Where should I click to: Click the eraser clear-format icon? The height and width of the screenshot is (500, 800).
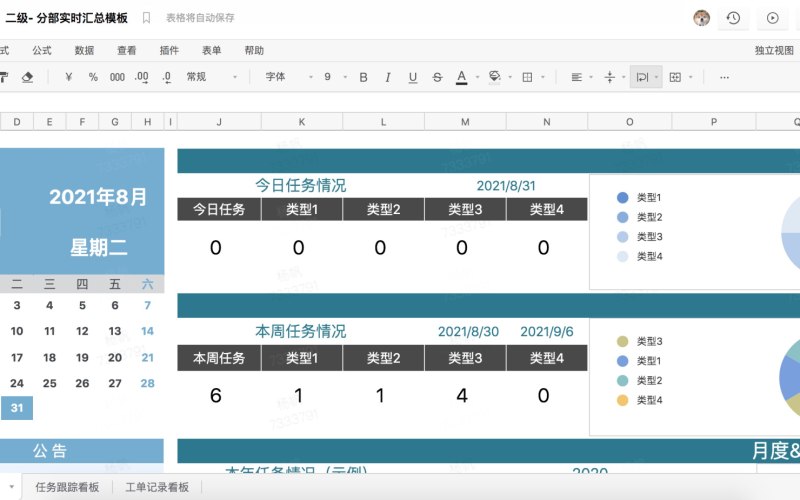click(28, 77)
